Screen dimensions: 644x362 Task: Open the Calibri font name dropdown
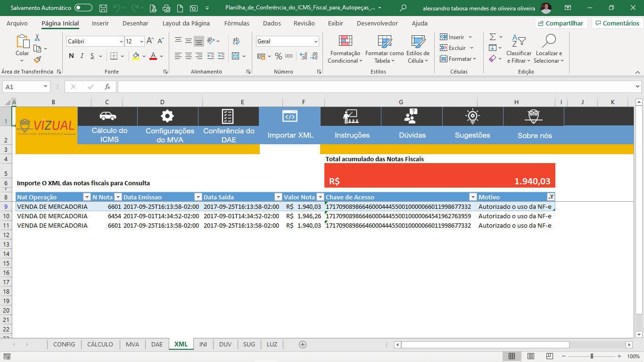click(x=121, y=41)
